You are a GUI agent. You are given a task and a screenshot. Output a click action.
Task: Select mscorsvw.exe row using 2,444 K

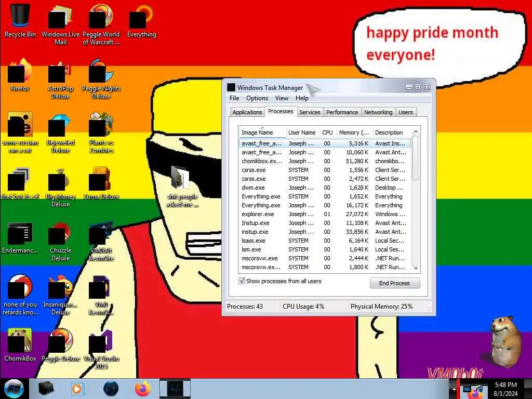[x=325, y=258]
